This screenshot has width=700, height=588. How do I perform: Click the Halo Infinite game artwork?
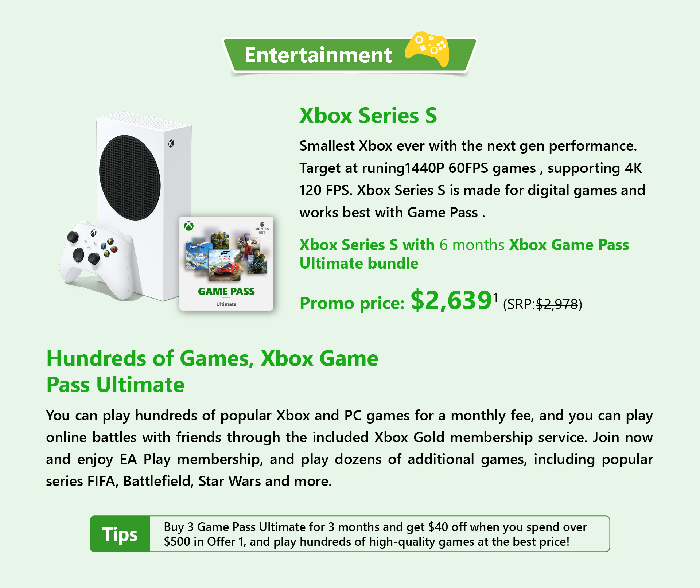click(257, 262)
